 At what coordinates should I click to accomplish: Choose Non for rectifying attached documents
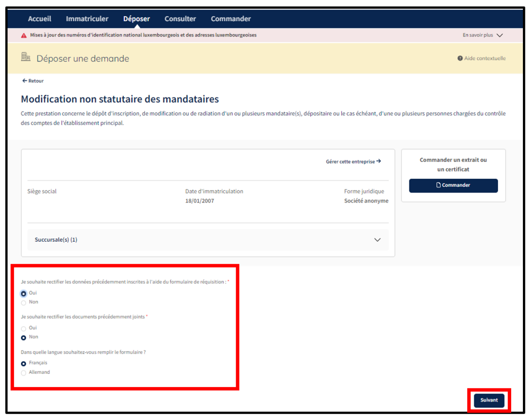[x=24, y=338]
